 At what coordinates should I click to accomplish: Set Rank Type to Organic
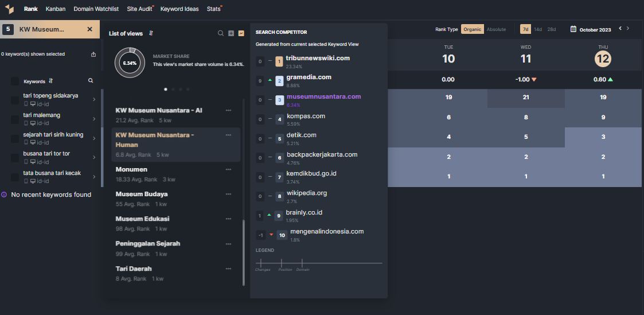473,30
